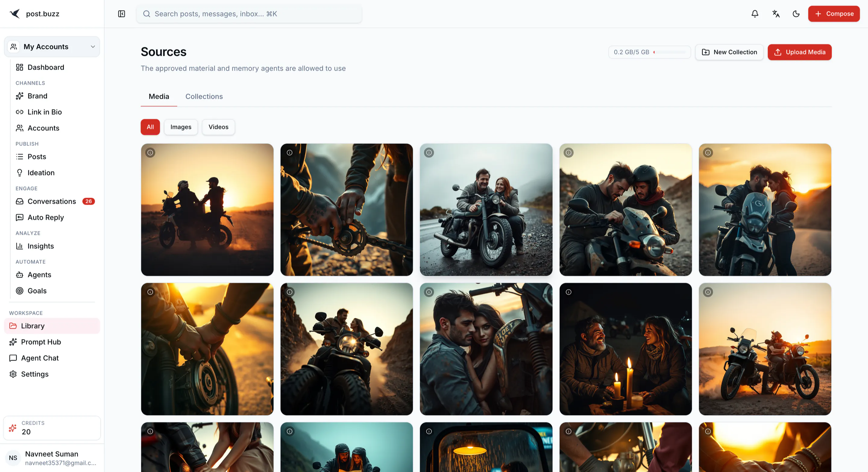
Task: Open info icon on the dusty sunset motorcycle image
Action: point(708,292)
